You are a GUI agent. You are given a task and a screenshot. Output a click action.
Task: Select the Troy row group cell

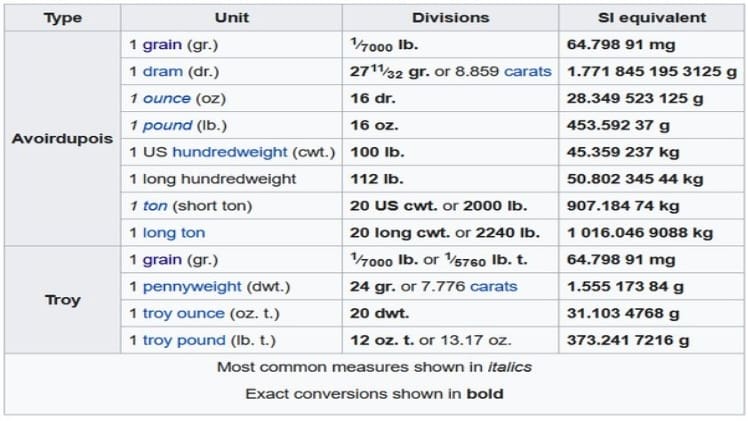tap(63, 299)
